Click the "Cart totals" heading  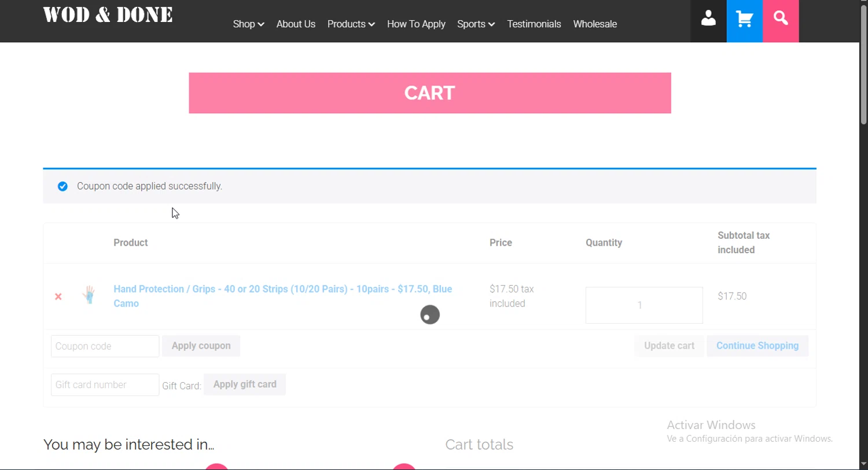479,445
